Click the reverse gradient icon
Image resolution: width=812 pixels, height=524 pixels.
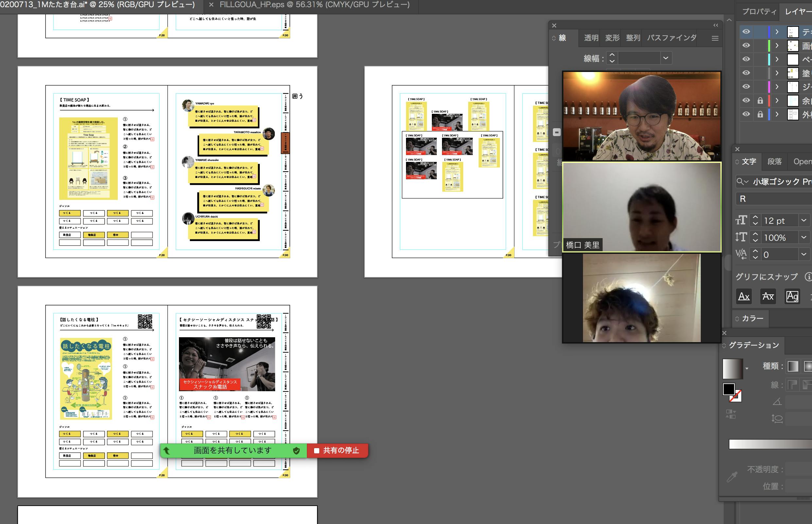point(731,414)
